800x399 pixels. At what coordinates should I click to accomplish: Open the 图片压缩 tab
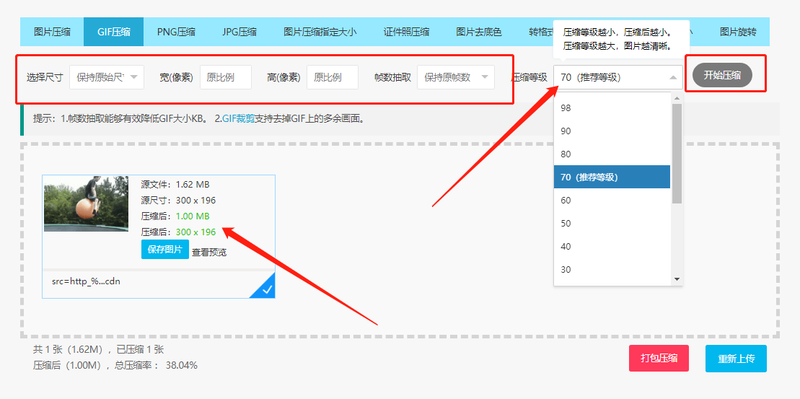[52, 32]
